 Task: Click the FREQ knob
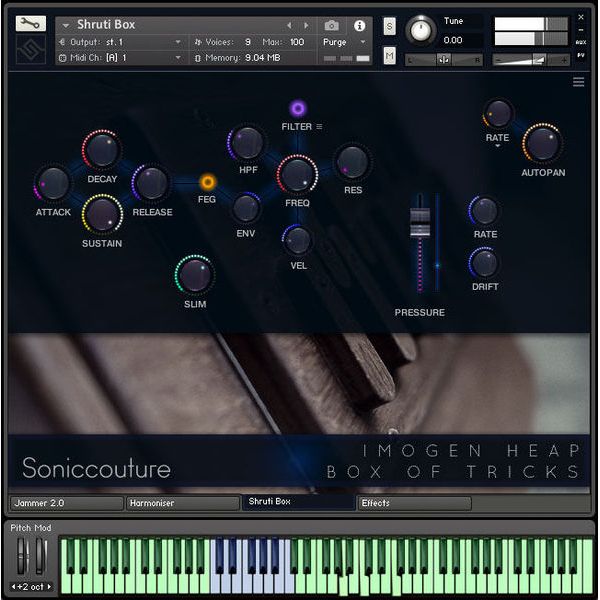(x=297, y=175)
